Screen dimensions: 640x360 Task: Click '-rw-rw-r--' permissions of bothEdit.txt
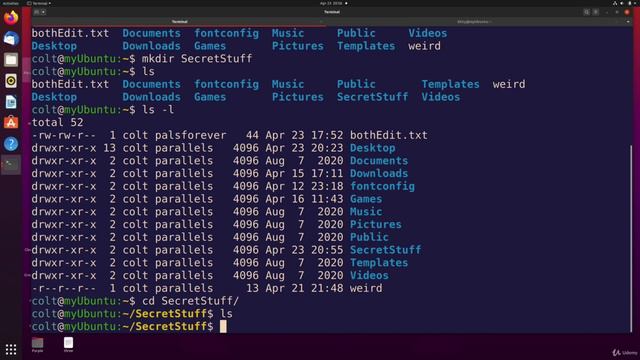[x=64, y=135]
